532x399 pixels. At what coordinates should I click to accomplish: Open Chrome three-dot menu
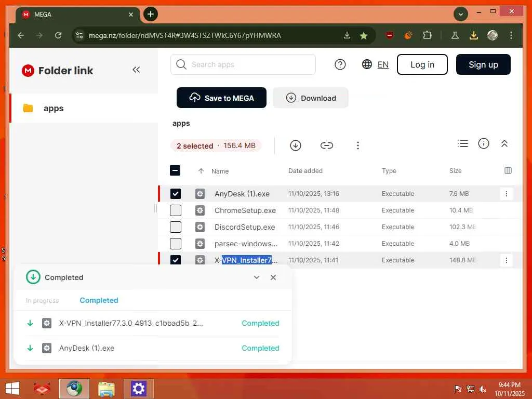[x=511, y=35]
